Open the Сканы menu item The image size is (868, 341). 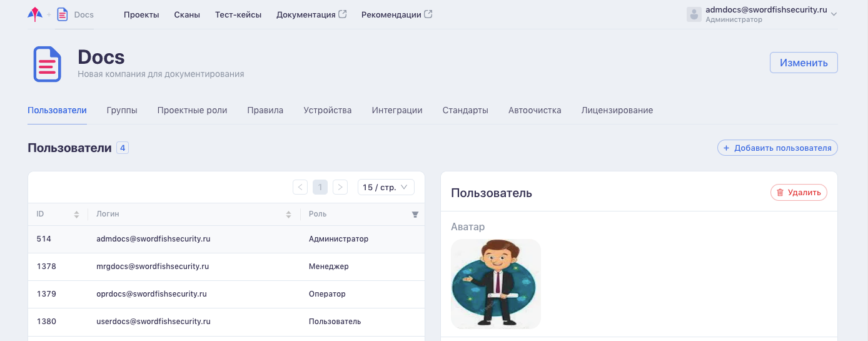pos(187,14)
